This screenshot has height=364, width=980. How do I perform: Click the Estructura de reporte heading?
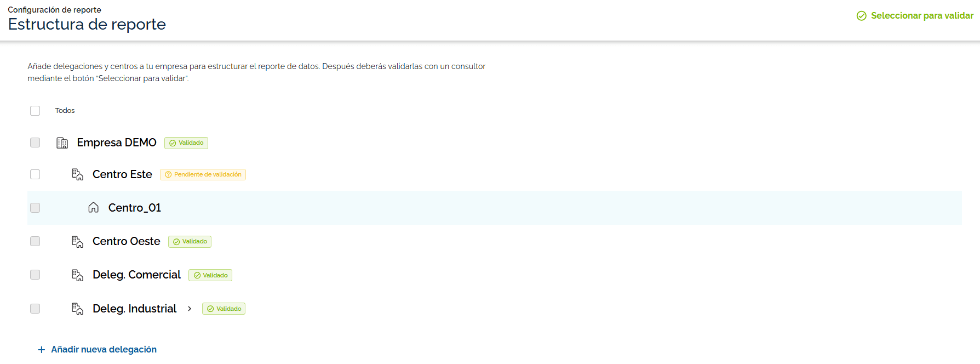pyautogui.click(x=87, y=24)
